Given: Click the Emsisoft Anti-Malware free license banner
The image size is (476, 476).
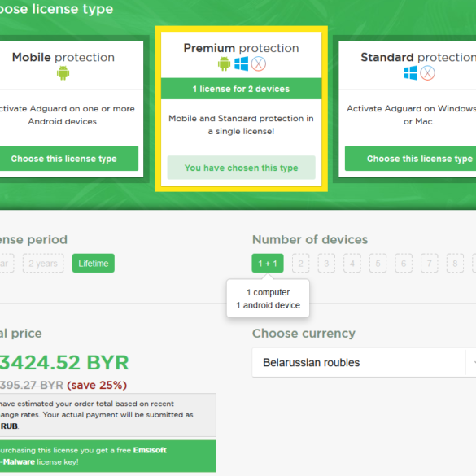Looking at the screenshot, I should coord(108,456).
